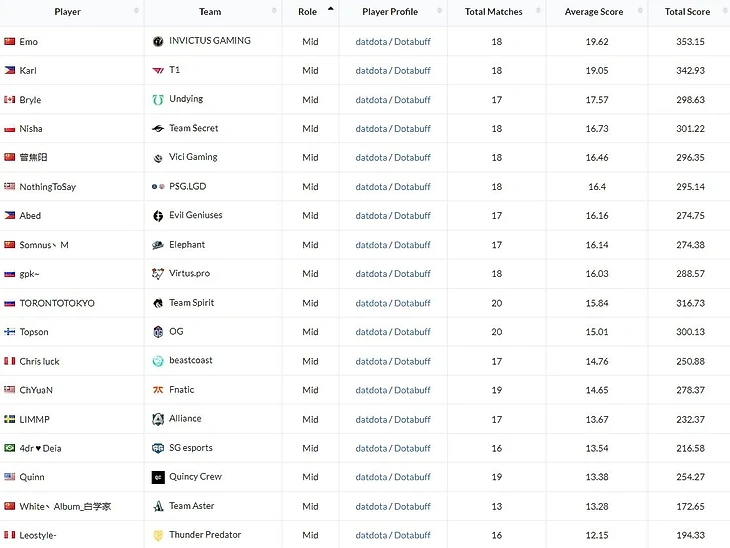
Task: Click the Fnatic team logo icon
Action: [x=158, y=390]
